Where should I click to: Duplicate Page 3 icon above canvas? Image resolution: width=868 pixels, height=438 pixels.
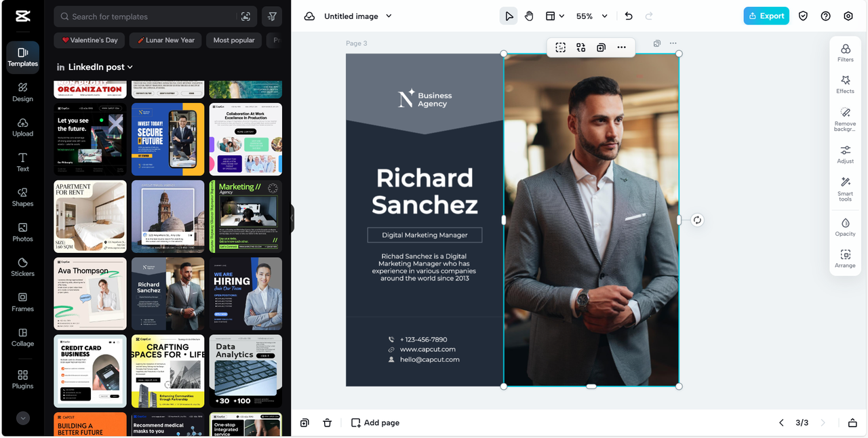click(x=657, y=43)
